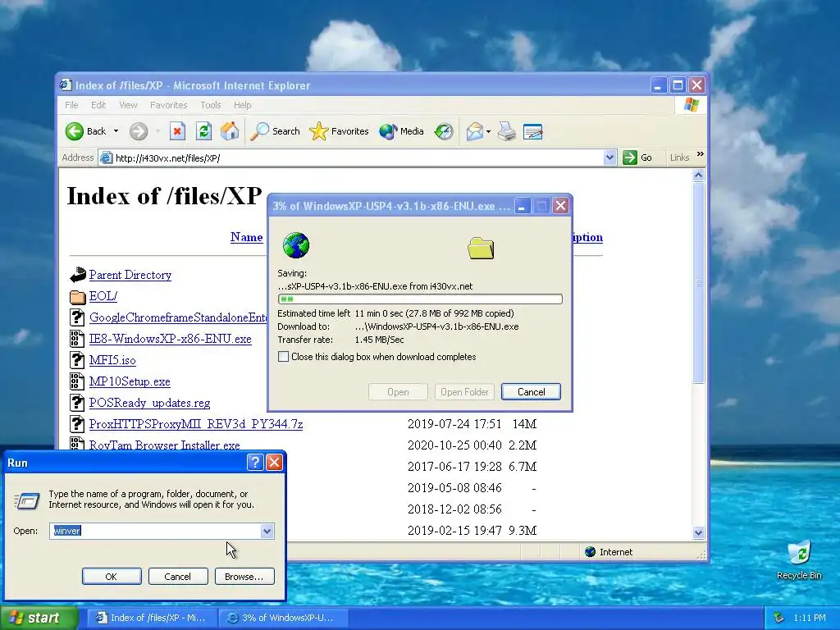Viewport: 840px width, 630px height.
Task: Open the Edit menu
Action: pyautogui.click(x=98, y=105)
